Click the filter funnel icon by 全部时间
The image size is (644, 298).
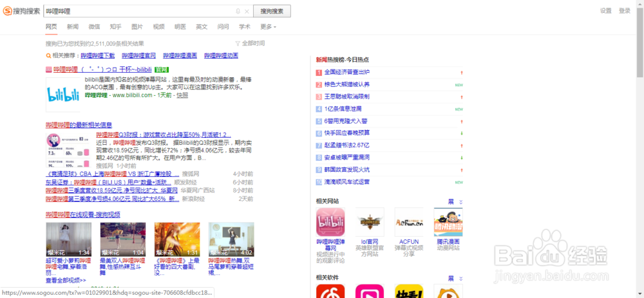tap(238, 43)
